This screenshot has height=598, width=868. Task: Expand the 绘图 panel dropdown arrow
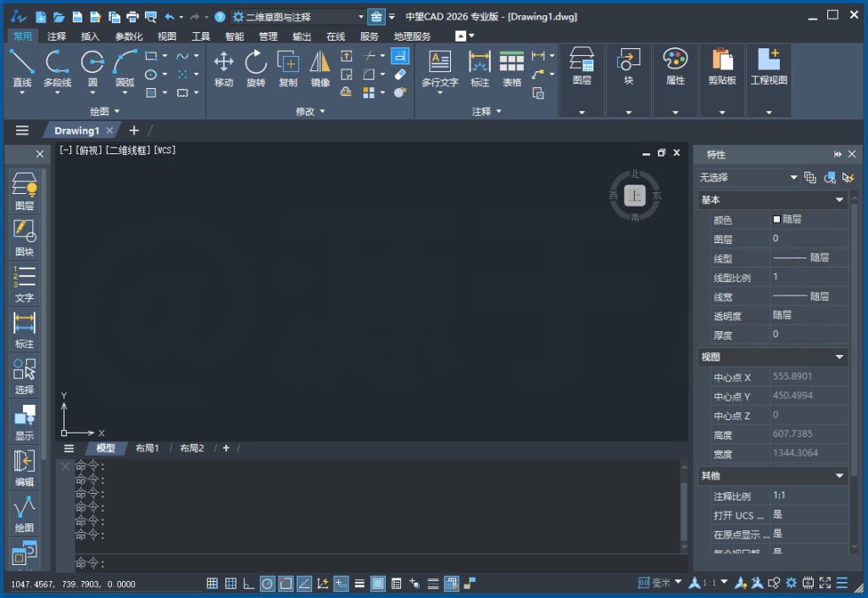117,111
